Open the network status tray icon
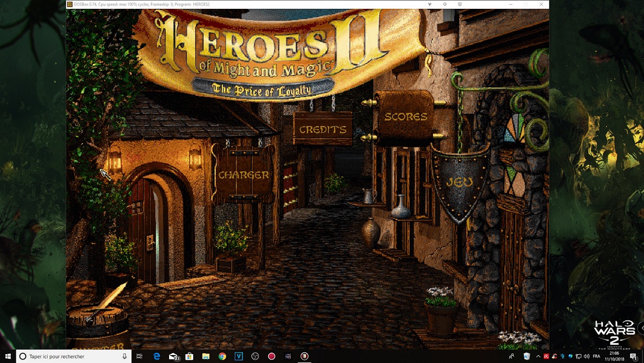Image resolution: width=644 pixels, height=363 pixels. point(579,356)
